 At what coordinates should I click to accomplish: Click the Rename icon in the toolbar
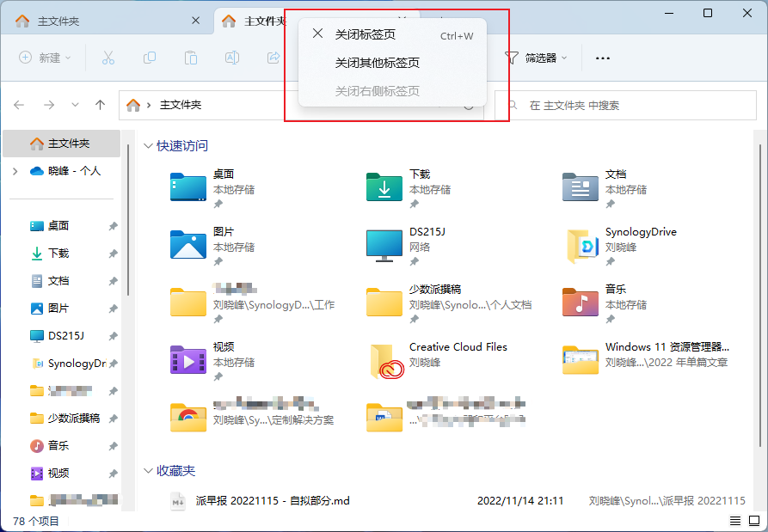click(232, 58)
